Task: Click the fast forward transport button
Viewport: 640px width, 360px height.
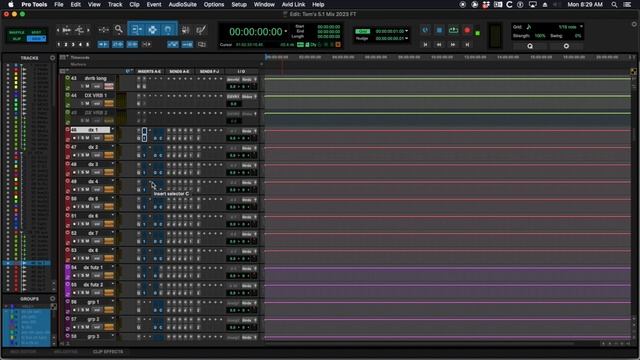Action: (x=453, y=44)
